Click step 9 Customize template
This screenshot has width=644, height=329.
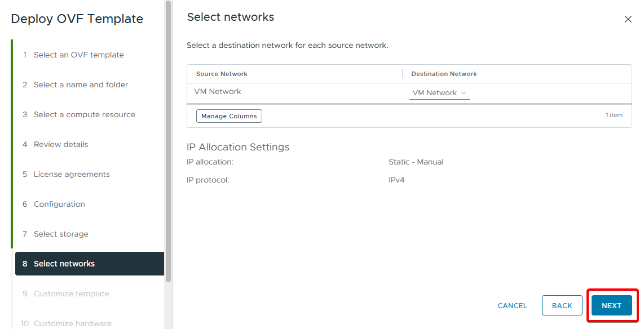point(71,294)
